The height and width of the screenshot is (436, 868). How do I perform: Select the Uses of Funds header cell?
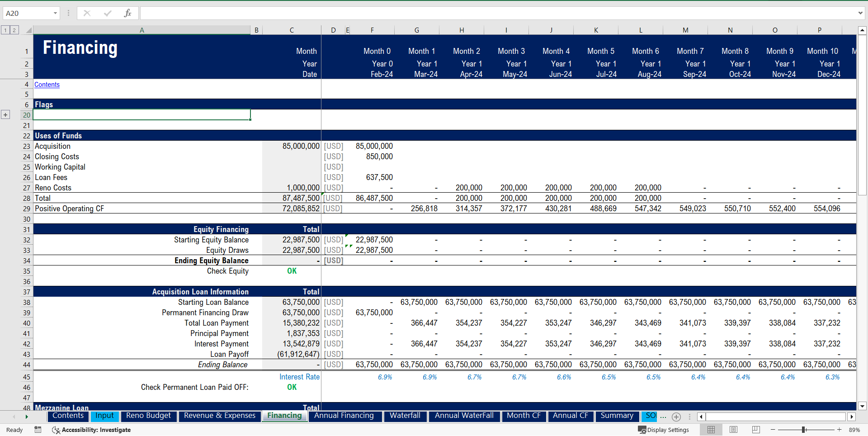pyautogui.click(x=142, y=136)
